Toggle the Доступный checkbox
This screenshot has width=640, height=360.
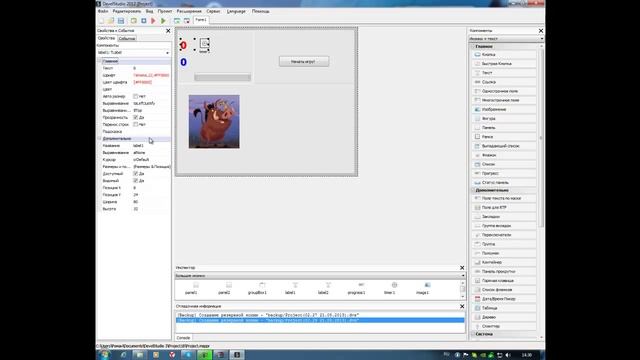pyautogui.click(x=136, y=173)
